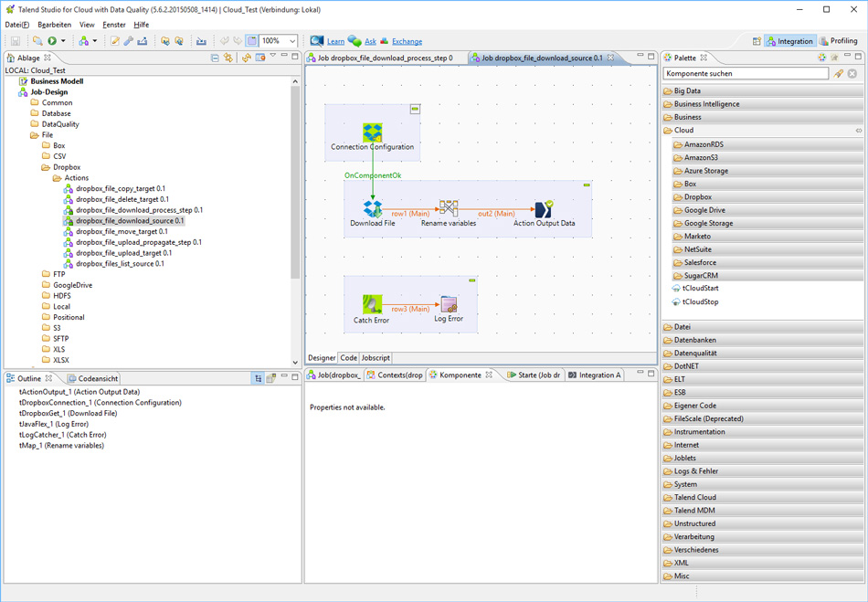Open the Codeansicht tab beside Outline
The width and height of the screenshot is (868, 602).
93,378
